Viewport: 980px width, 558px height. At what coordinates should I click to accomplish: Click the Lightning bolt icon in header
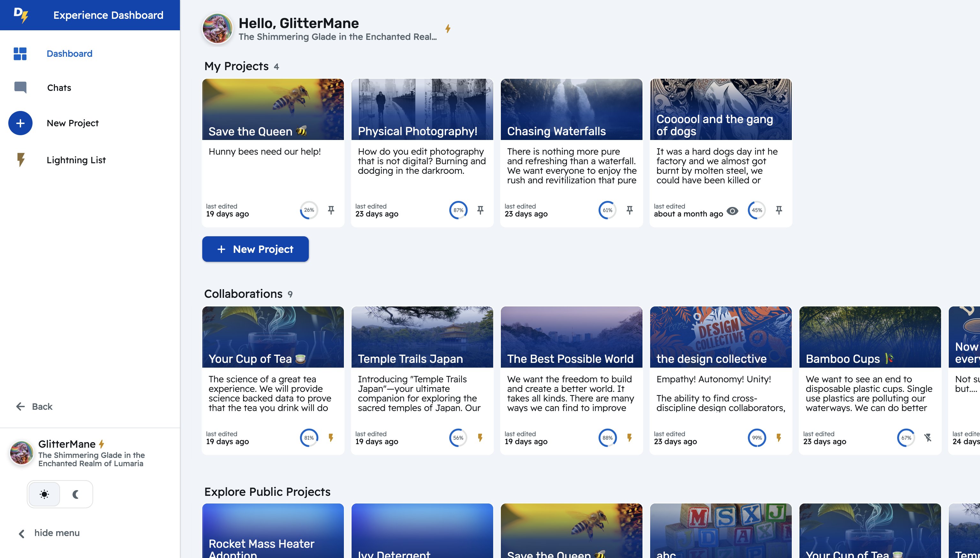[x=448, y=28]
